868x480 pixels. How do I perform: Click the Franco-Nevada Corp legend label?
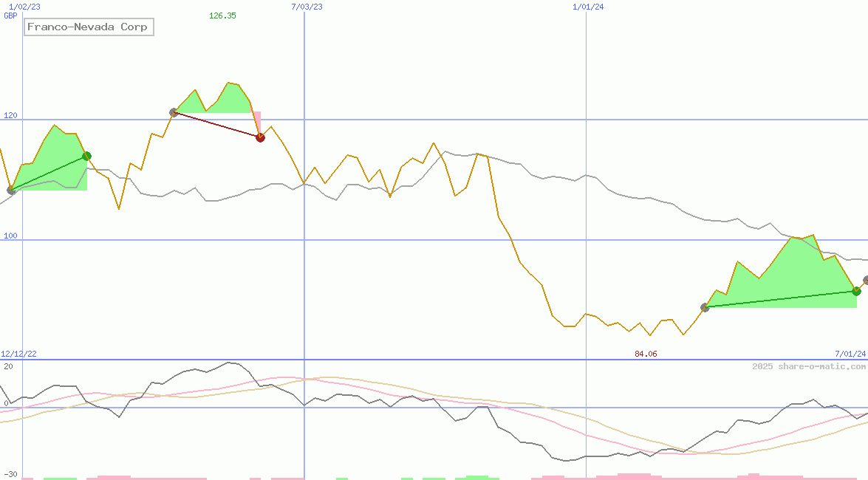pos(88,27)
